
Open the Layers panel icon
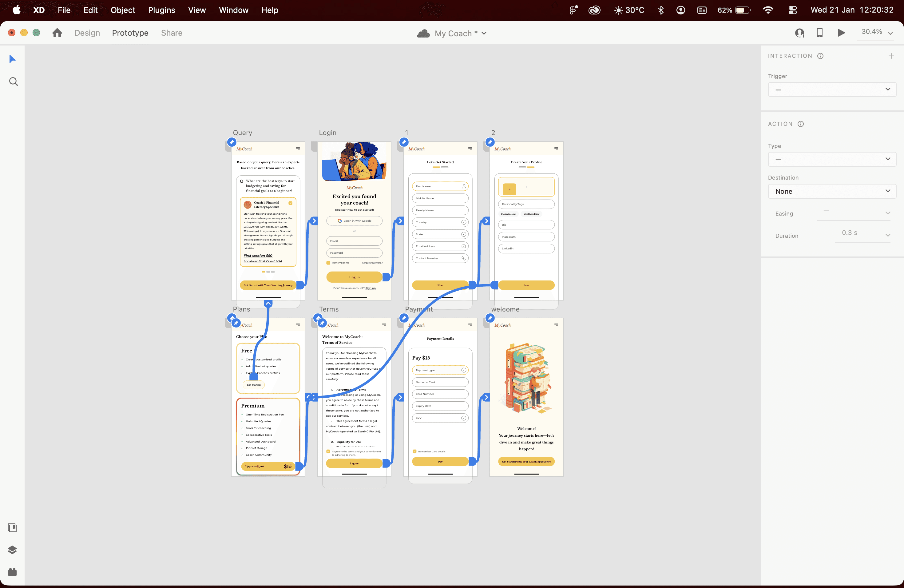pyautogui.click(x=12, y=550)
